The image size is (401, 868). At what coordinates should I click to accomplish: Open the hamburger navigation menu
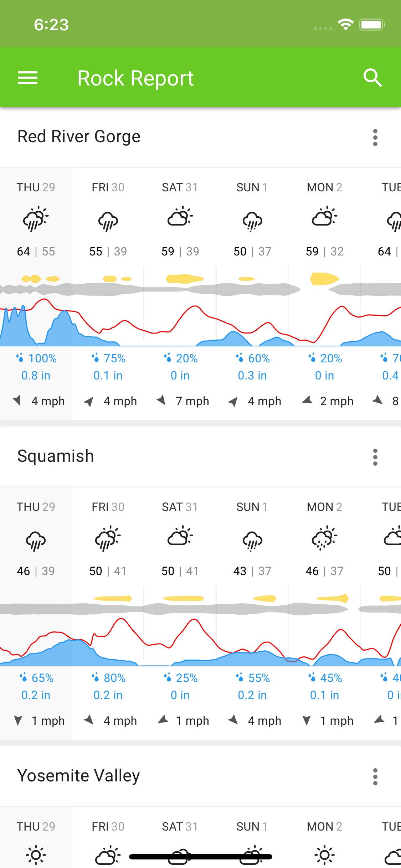(x=28, y=78)
